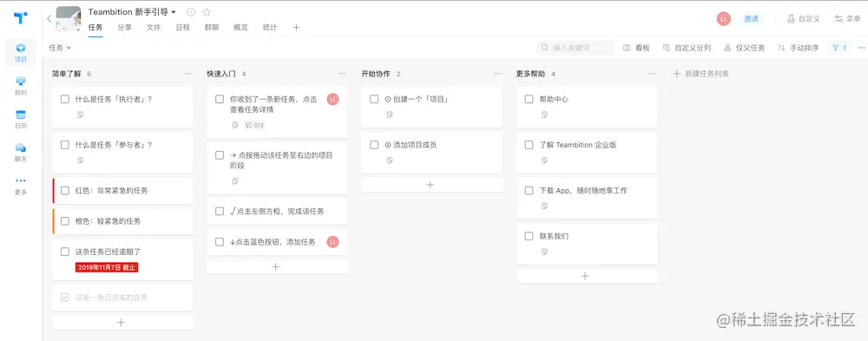
Task: Add task at bottom of 简单了解 list
Action: click(122, 322)
